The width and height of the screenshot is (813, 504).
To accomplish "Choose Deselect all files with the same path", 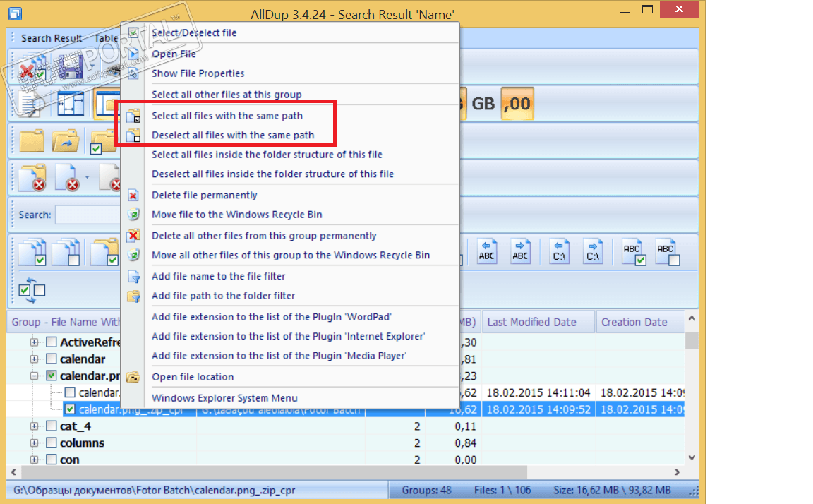I will coord(233,136).
